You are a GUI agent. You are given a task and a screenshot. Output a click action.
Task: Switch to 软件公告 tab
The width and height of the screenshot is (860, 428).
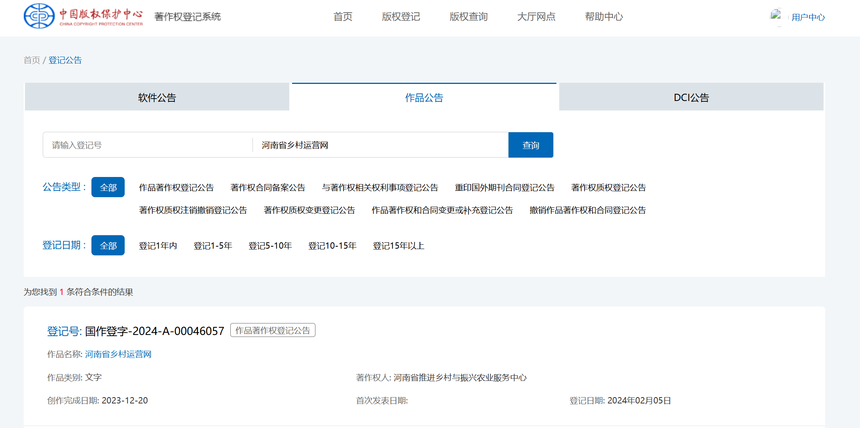(x=157, y=97)
